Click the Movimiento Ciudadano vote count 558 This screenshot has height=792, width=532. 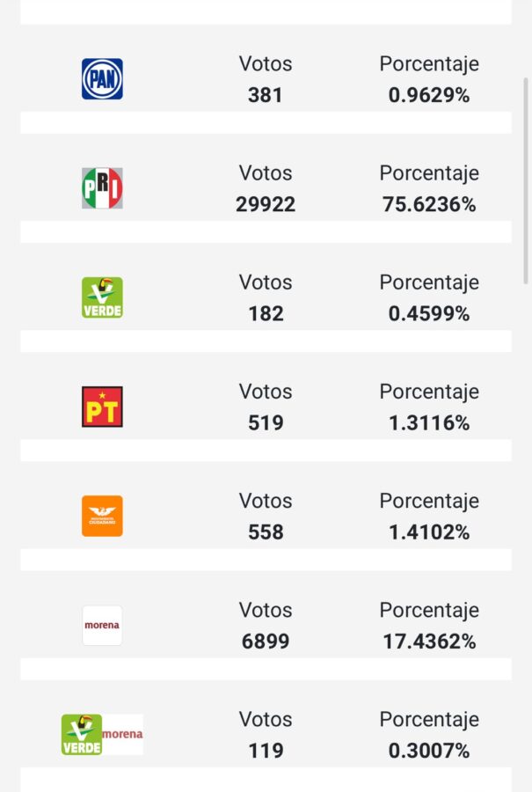pos(266,532)
